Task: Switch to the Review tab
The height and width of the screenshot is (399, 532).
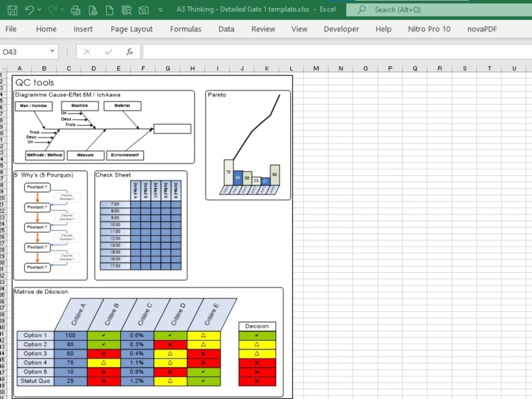Action: point(263,29)
